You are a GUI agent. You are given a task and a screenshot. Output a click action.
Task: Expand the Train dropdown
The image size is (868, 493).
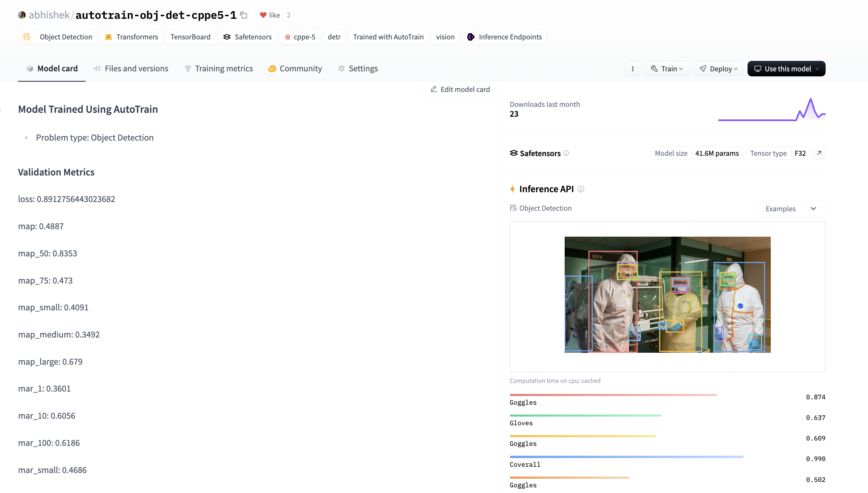click(666, 69)
